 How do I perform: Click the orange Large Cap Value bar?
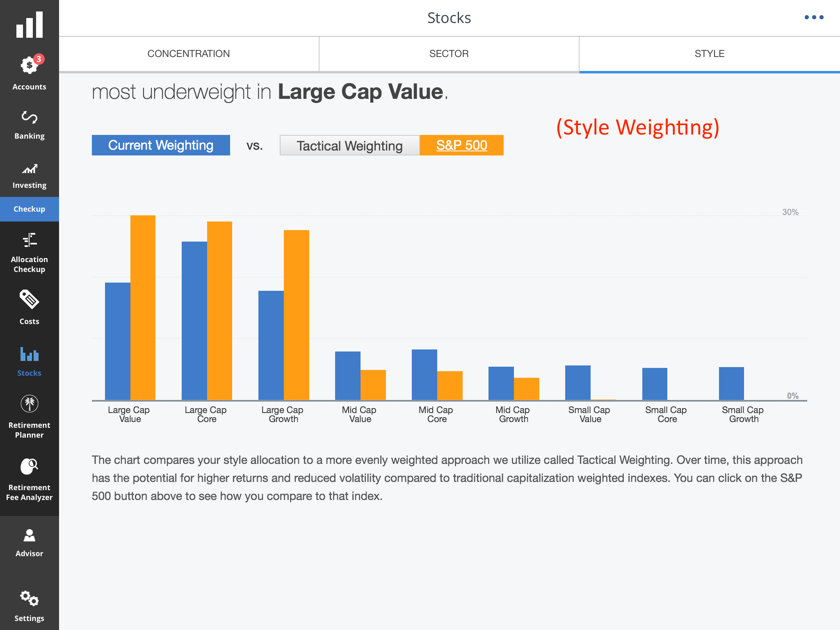143,308
